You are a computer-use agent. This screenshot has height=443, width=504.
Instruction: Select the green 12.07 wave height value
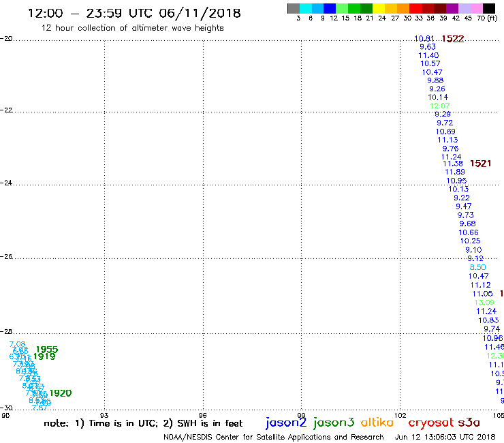click(440, 106)
